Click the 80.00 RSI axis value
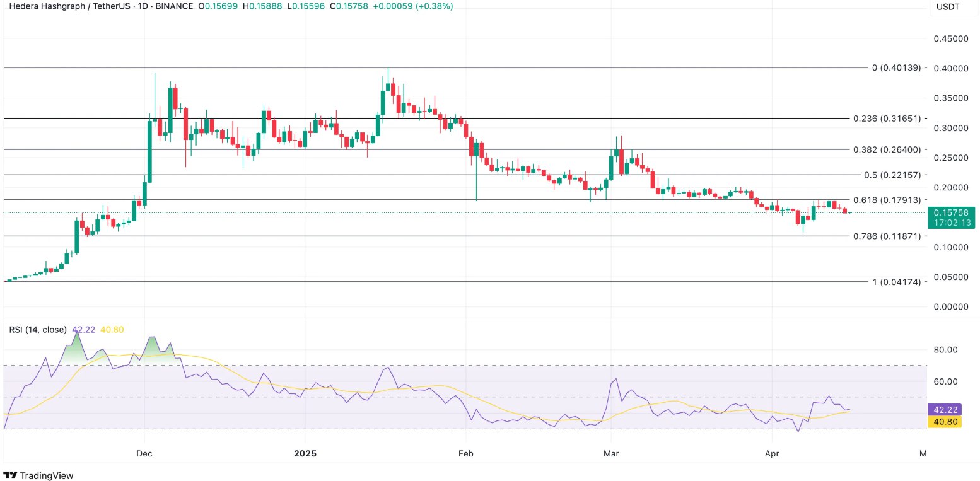The height and width of the screenshot is (481, 980). [x=946, y=350]
